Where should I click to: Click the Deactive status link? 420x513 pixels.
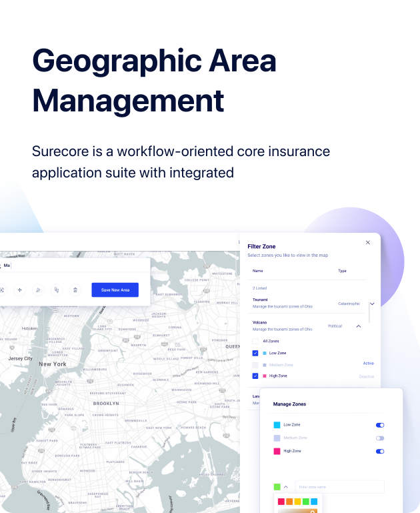coord(367,376)
